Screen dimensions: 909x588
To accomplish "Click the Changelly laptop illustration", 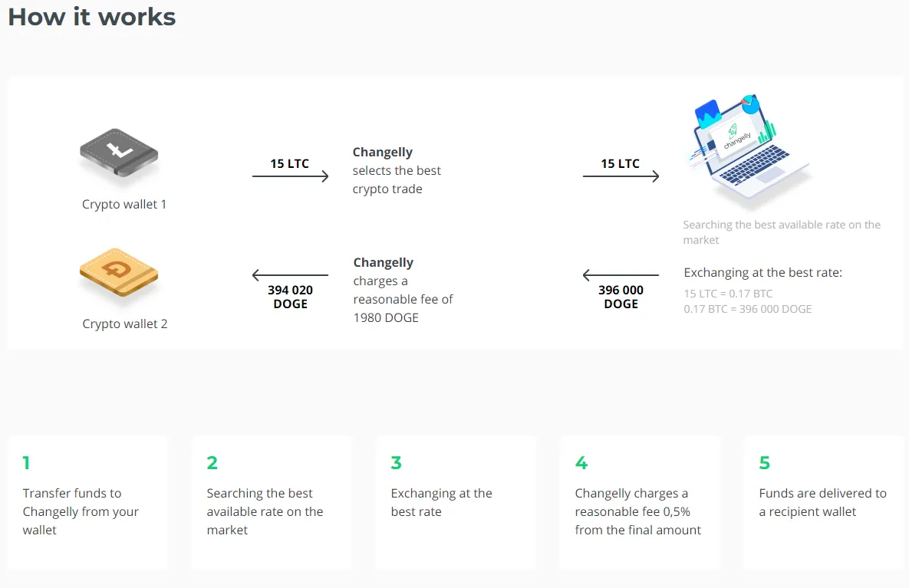I will [746, 153].
